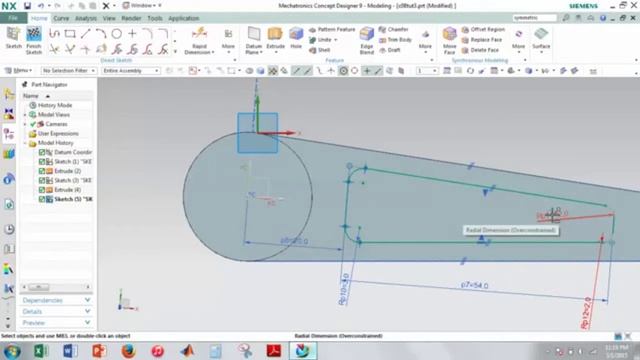
Task: Click the p7=54.0 dimension text
Action: click(474, 285)
